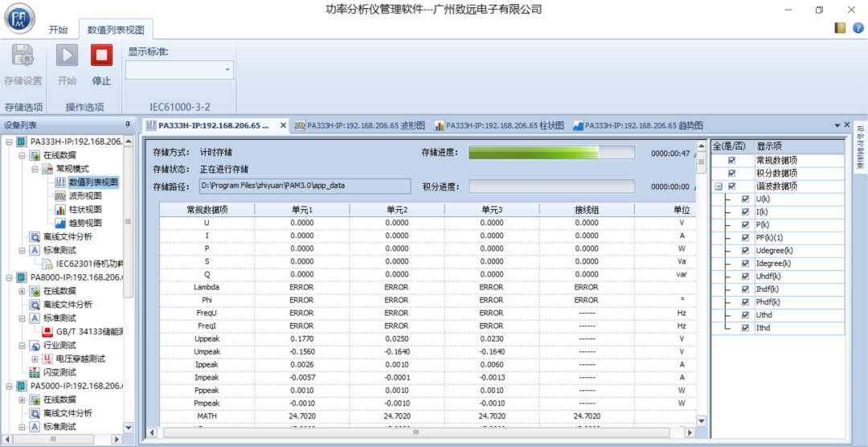Open the 设备控制面板 side tab
The width and height of the screenshot is (868, 447).
click(860, 146)
